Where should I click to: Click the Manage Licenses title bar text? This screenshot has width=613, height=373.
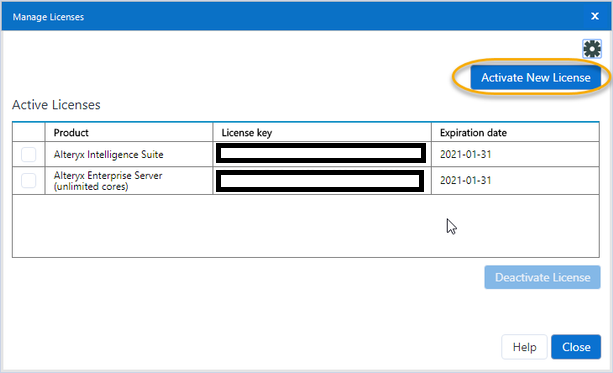[48, 17]
